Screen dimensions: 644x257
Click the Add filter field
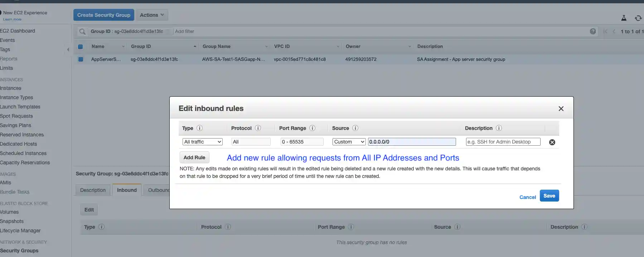point(184,31)
